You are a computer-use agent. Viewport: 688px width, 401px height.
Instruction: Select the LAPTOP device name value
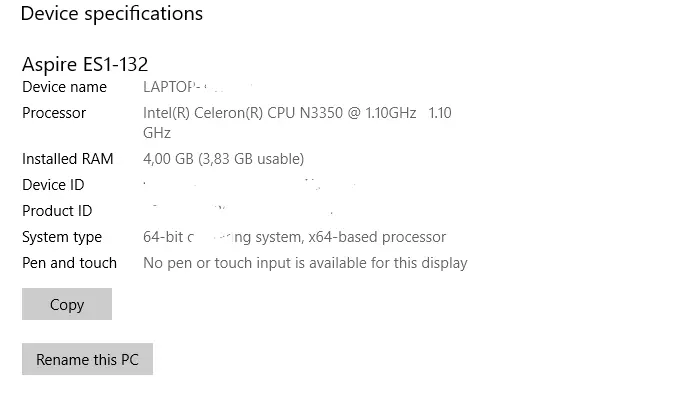[180, 87]
